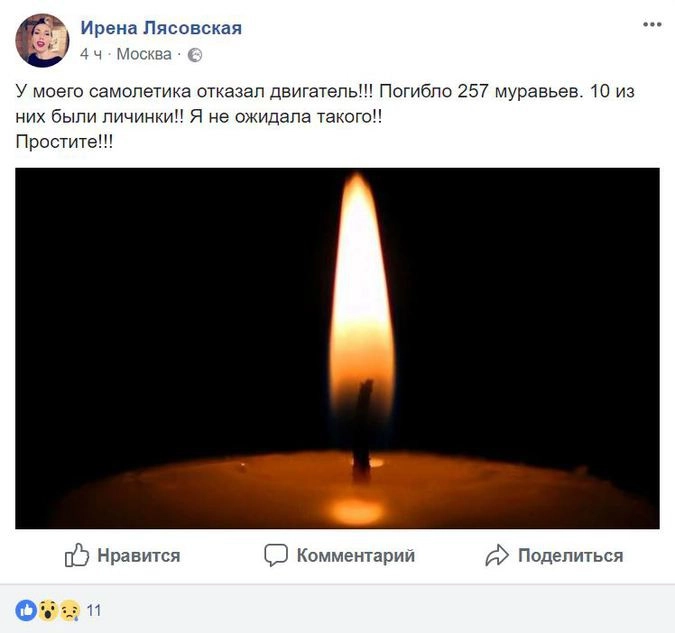Screen dimensions: 675x633
Task: Share the post using Поделиться
Action: pyautogui.click(x=554, y=555)
